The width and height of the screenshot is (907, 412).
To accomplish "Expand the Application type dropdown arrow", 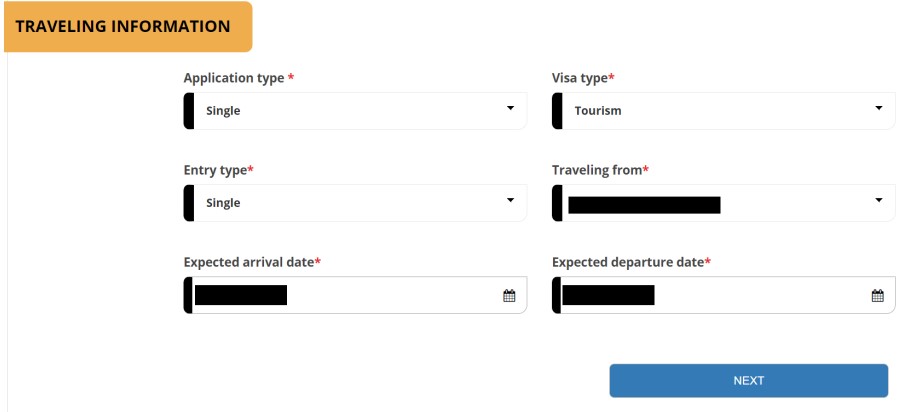I will [510, 108].
